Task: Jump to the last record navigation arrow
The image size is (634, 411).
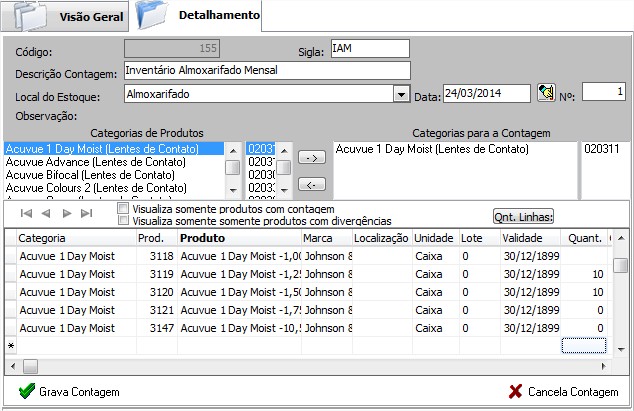Action: coord(86,213)
